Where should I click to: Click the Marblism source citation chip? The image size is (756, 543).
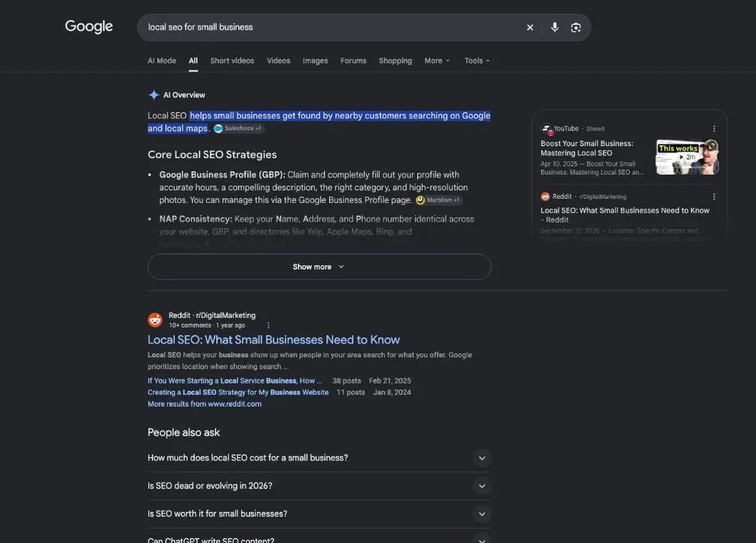point(438,200)
